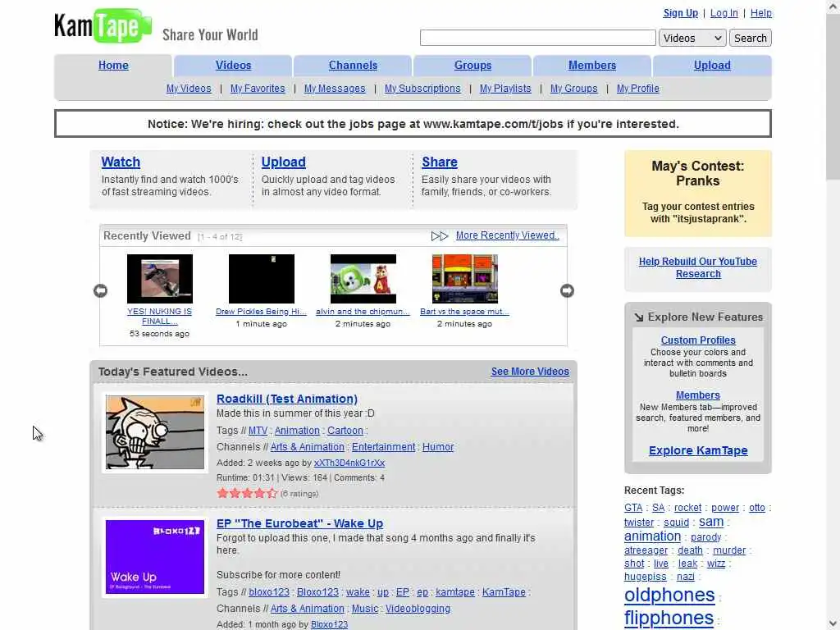The image size is (840, 630).
Task: Open My Videos submenu link
Action: (189, 89)
